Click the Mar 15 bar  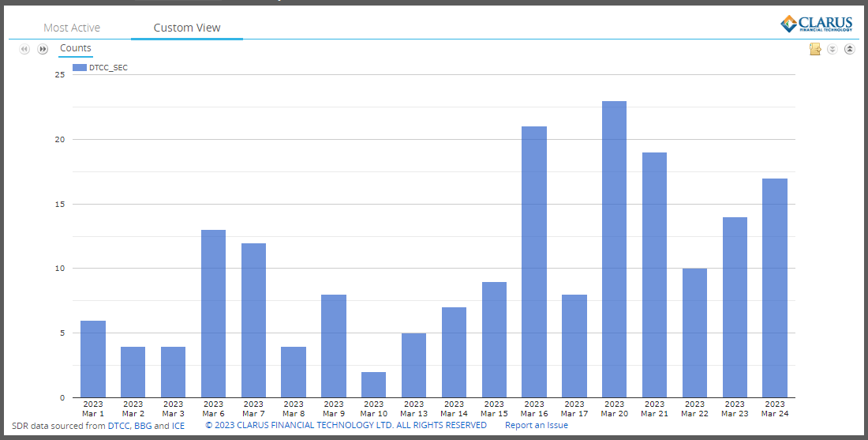pyautogui.click(x=494, y=340)
